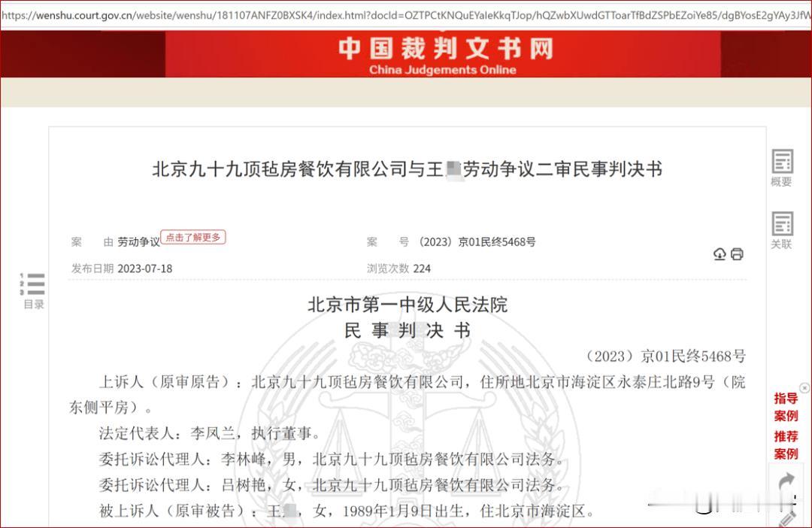Click the 吕树艳 litigation agent line
The height and width of the screenshot is (528, 812).
[x=332, y=485]
